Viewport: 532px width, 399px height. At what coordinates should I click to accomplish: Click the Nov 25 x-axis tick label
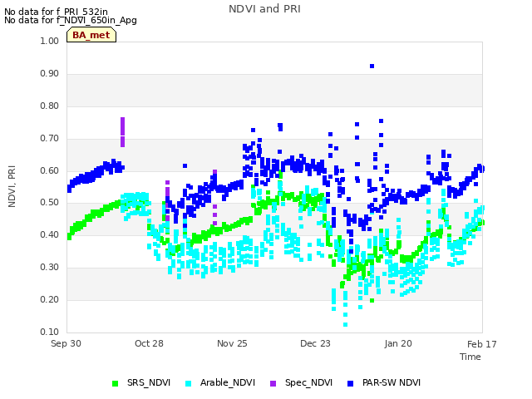click(232, 343)
